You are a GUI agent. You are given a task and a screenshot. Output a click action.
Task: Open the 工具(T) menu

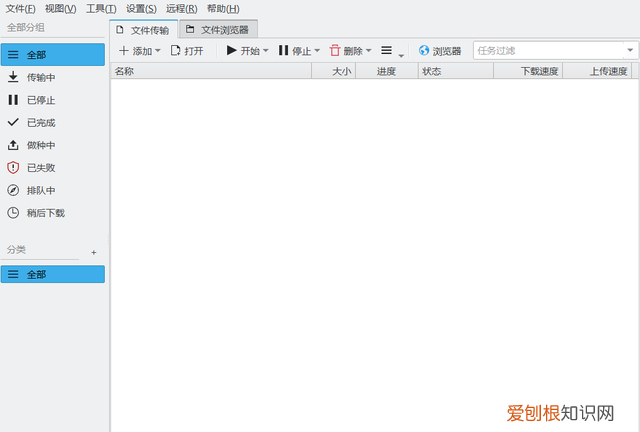coord(101,9)
